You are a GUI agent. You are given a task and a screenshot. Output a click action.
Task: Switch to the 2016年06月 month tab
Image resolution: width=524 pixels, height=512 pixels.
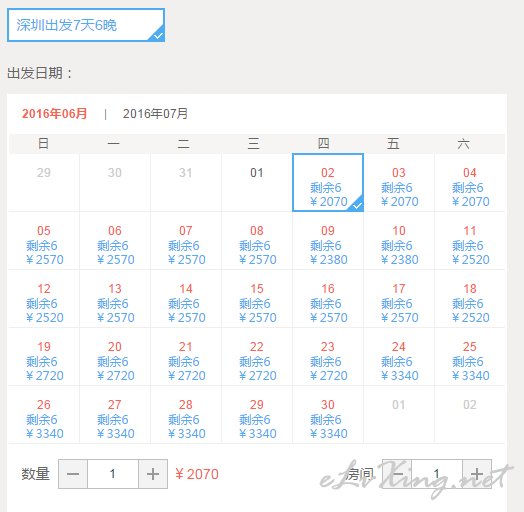[x=54, y=114]
